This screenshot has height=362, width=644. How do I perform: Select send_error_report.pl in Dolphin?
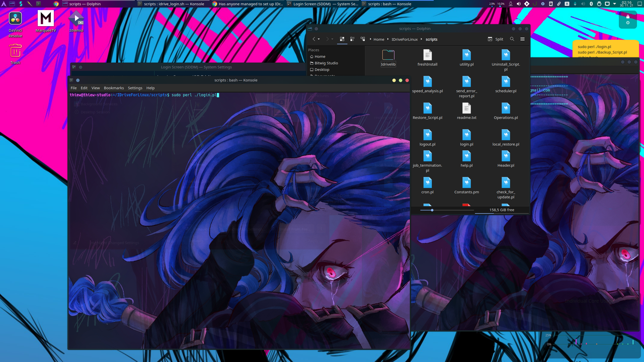click(466, 87)
